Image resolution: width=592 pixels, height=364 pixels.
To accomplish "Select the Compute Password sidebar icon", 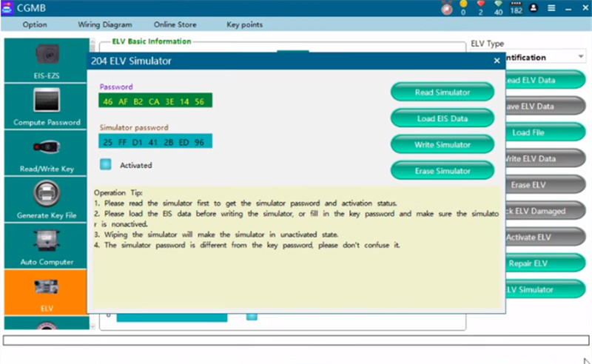I will click(46, 106).
